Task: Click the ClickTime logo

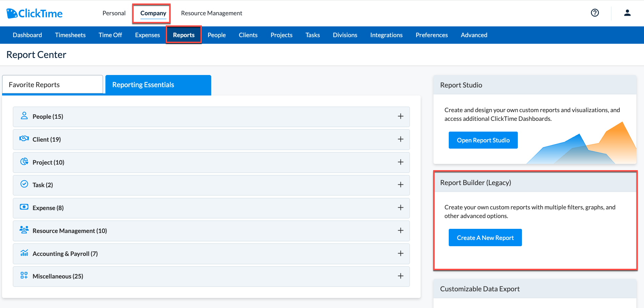Action: pyautogui.click(x=34, y=14)
